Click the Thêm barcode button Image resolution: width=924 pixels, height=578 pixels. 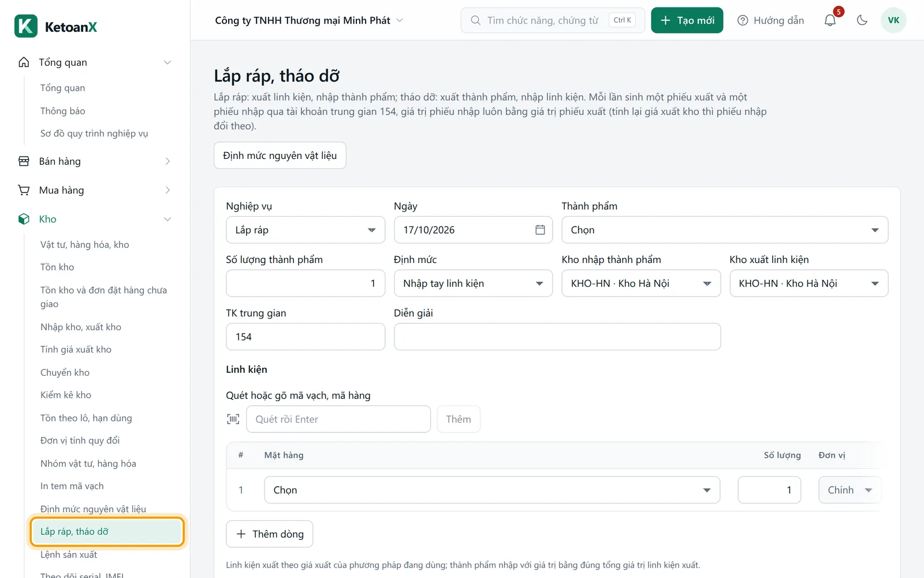coord(459,419)
